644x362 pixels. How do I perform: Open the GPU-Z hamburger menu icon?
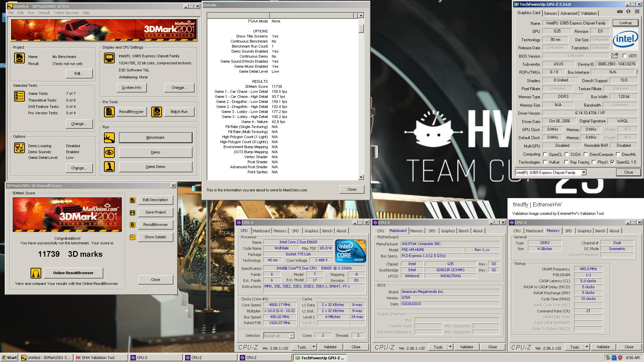point(636,12)
